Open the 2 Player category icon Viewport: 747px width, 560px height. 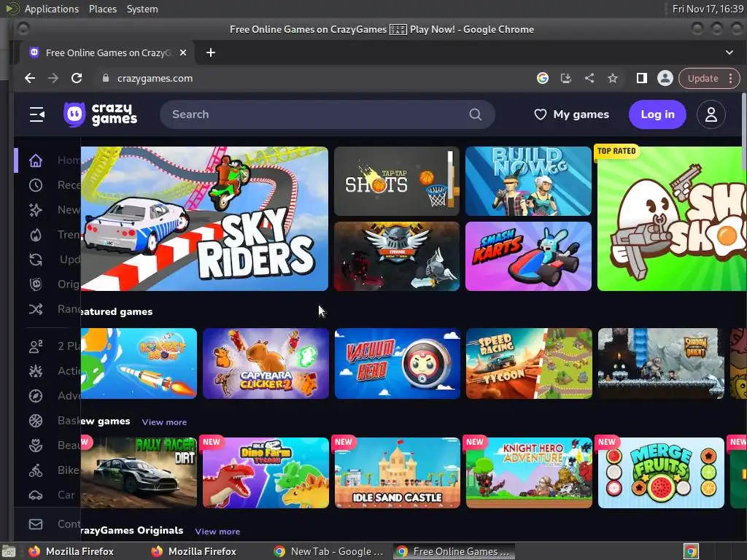tap(36, 346)
